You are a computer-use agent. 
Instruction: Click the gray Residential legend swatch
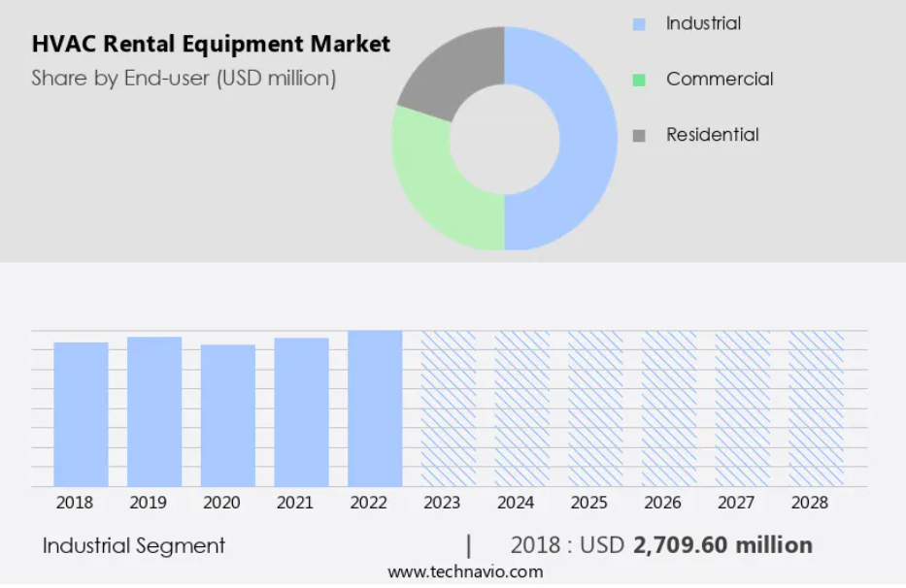pos(638,136)
